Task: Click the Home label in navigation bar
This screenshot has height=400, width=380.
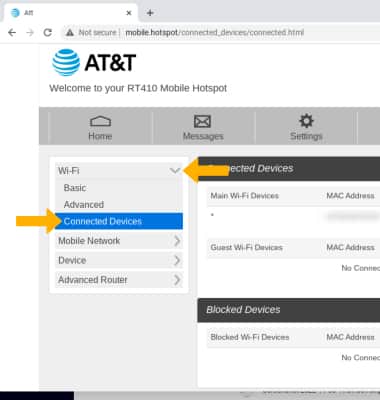Action: [100, 136]
